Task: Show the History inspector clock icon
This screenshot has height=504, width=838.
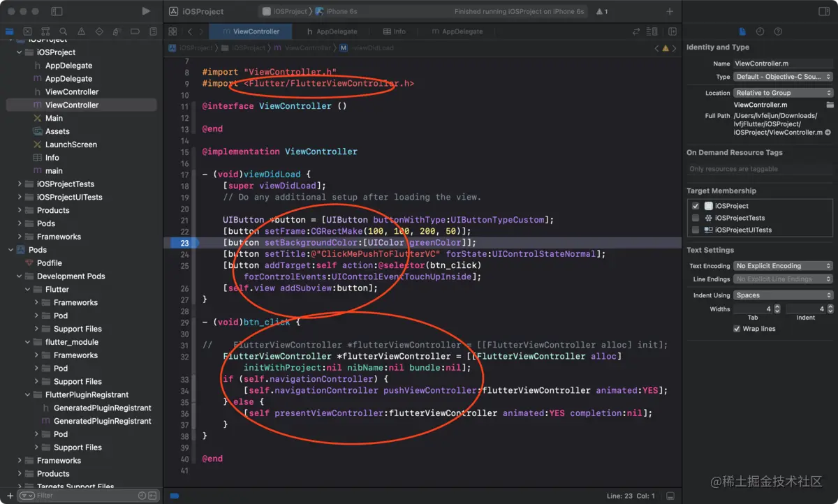Action: (760, 31)
